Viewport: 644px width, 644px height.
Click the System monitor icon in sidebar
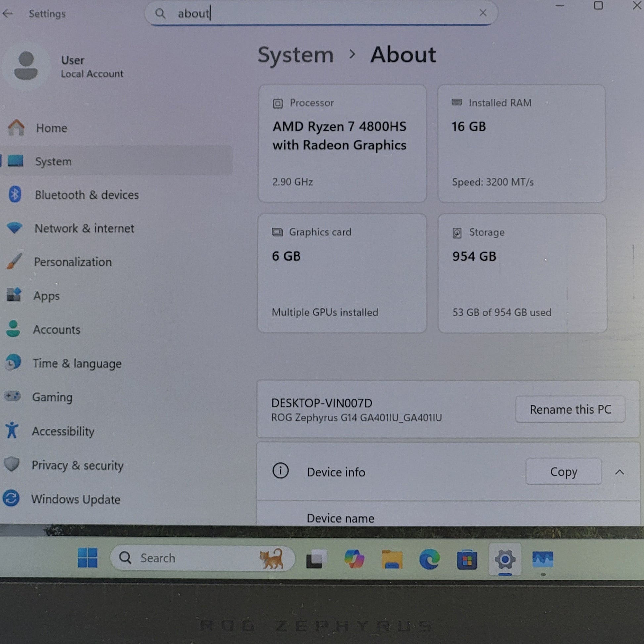pyautogui.click(x=15, y=161)
